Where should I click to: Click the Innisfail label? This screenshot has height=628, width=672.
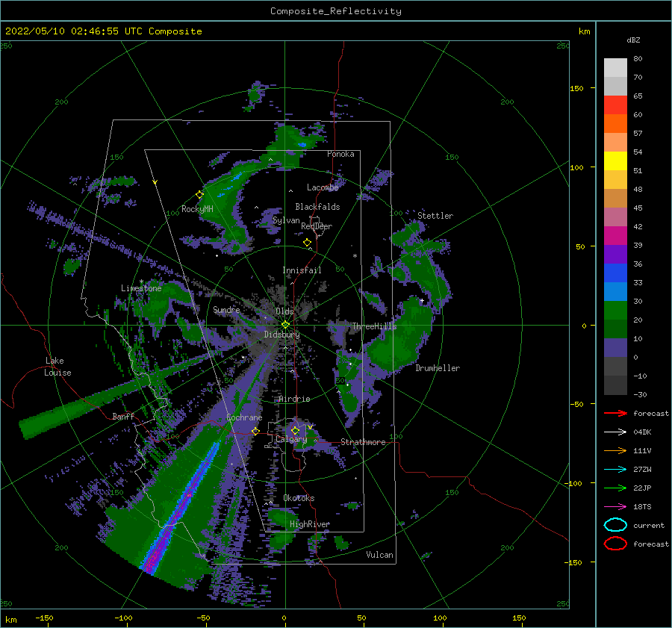click(x=302, y=270)
